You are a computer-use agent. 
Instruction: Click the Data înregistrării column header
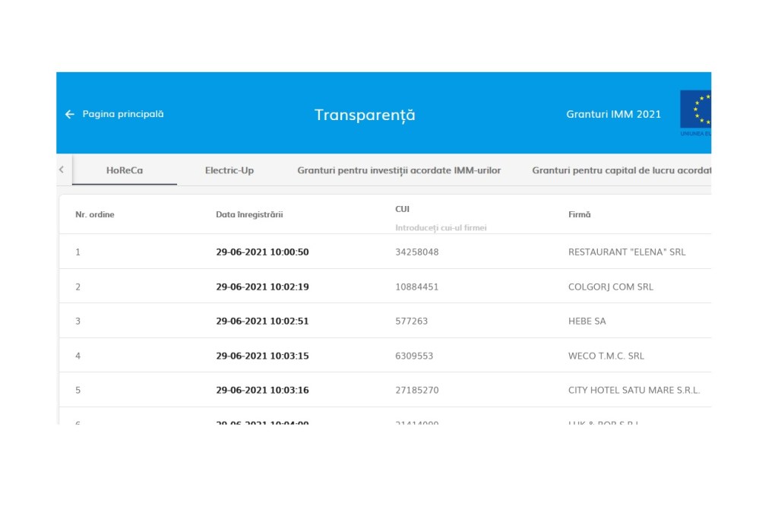[x=249, y=214]
